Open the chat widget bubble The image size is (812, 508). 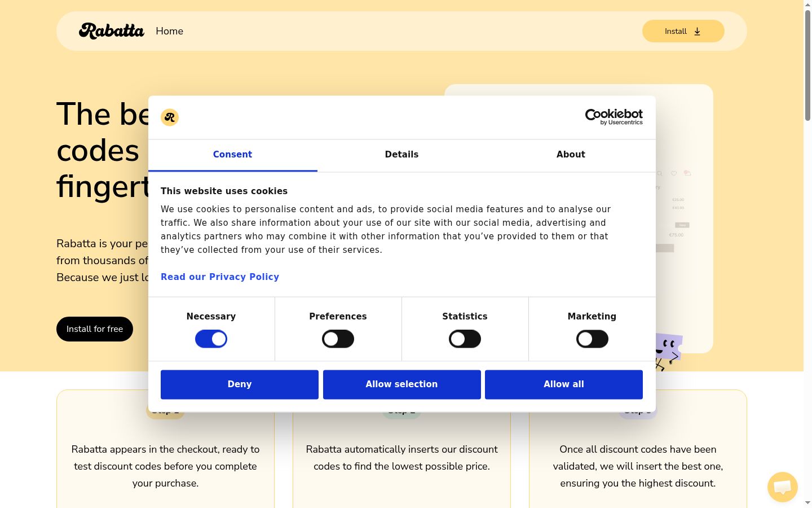[x=783, y=487]
